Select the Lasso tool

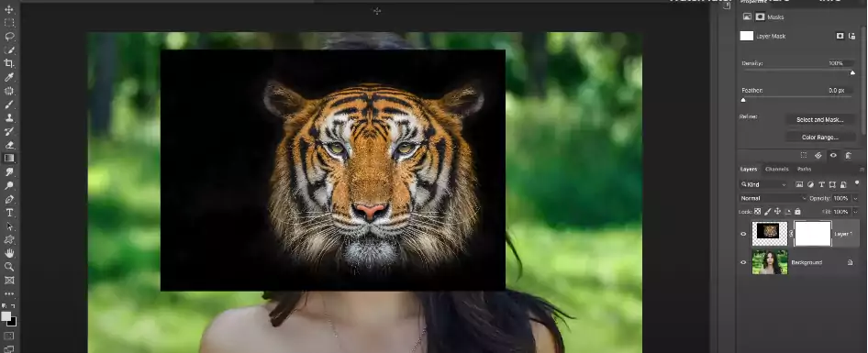point(9,37)
